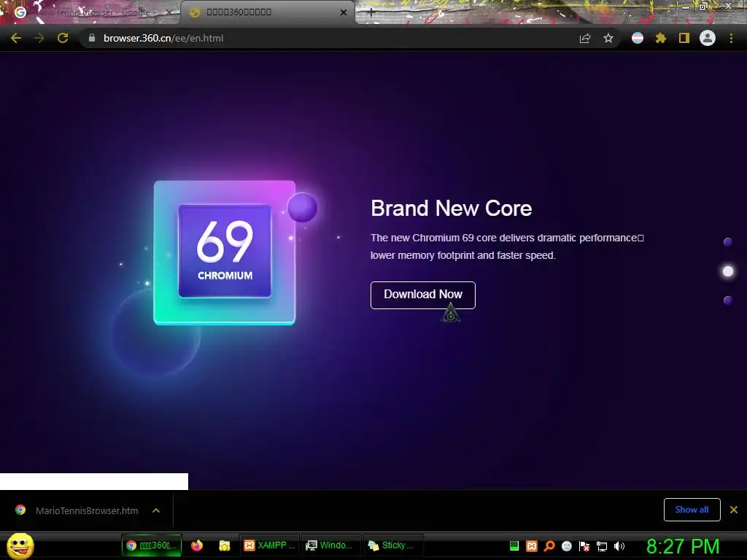Viewport: 747px width, 560px height.
Task: Switch to Chrome 360 taskbar window
Action: click(152, 545)
